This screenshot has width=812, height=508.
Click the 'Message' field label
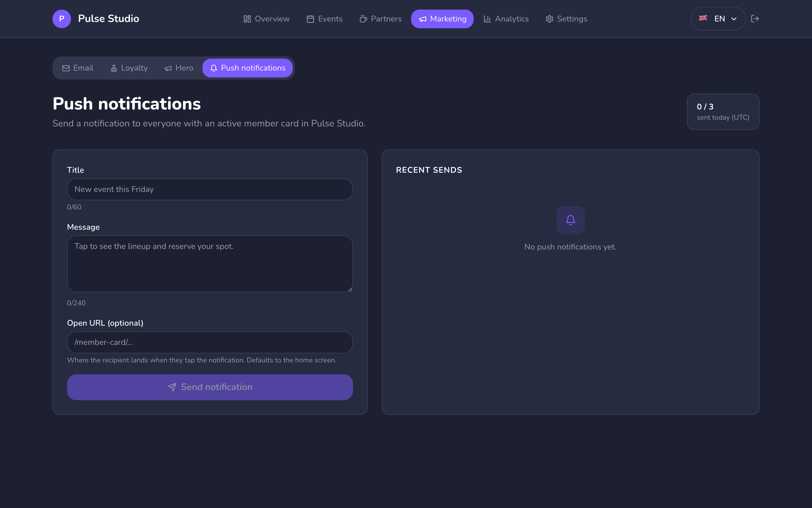(x=83, y=227)
